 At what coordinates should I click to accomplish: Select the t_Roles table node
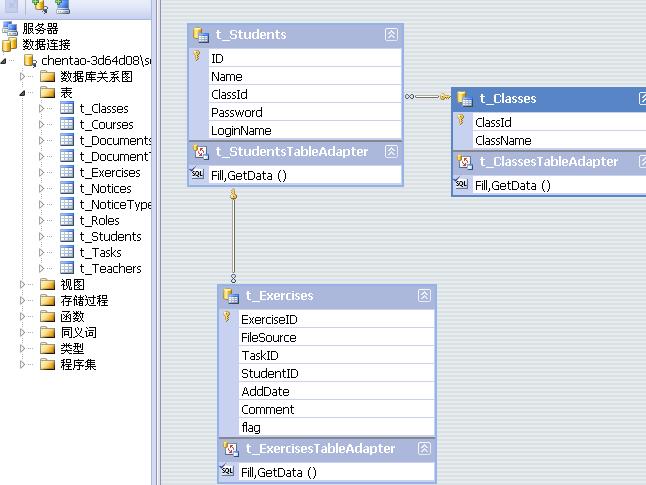pos(99,221)
